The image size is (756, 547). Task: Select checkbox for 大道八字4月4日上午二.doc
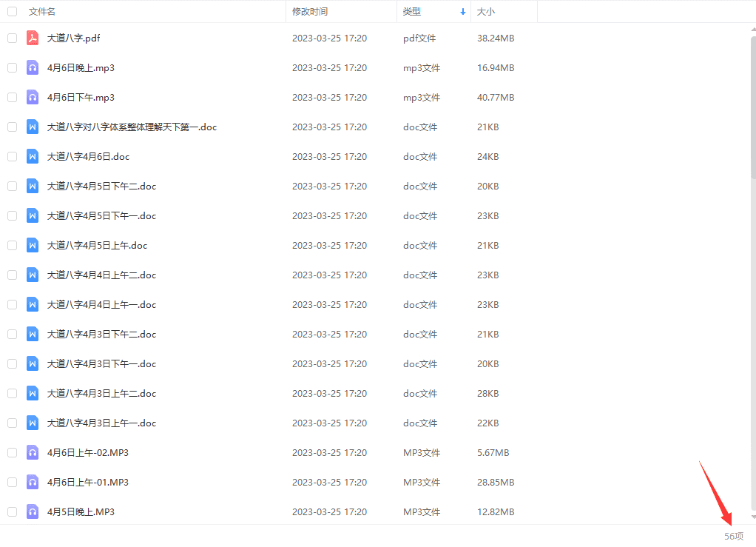pyautogui.click(x=12, y=275)
